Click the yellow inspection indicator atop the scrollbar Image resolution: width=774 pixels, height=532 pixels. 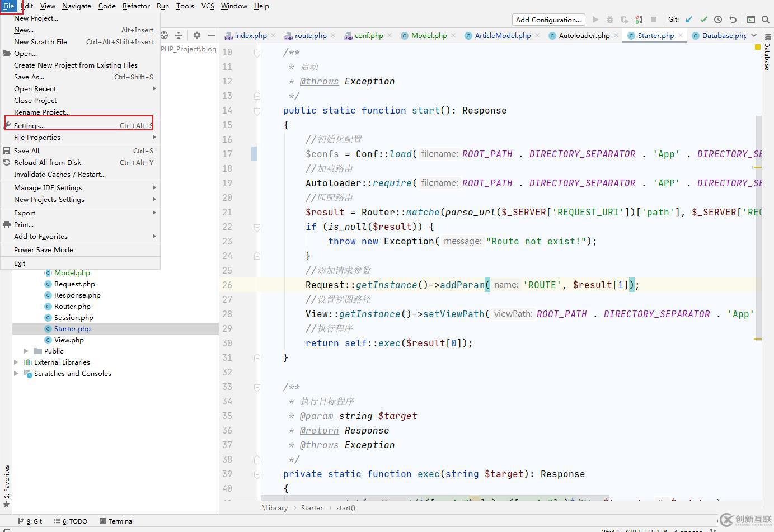coord(758,47)
